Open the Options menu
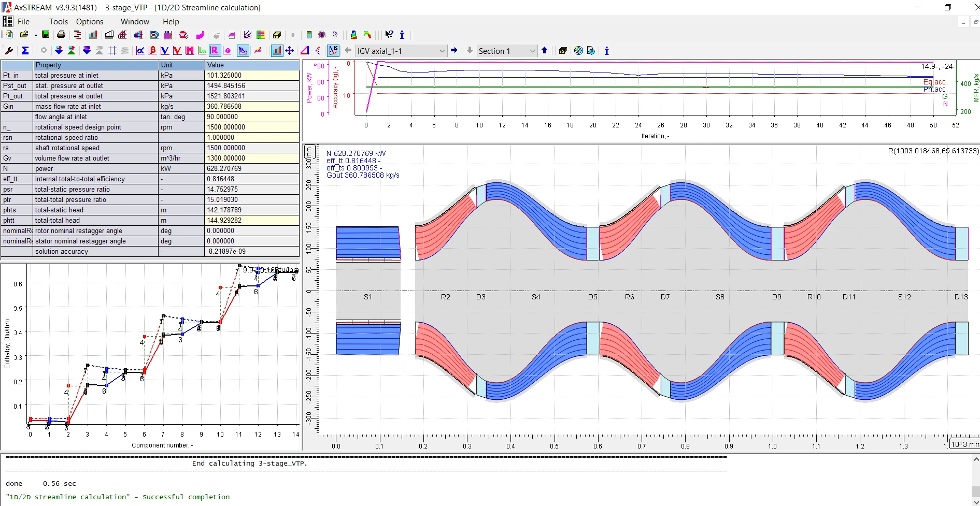 [x=90, y=22]
